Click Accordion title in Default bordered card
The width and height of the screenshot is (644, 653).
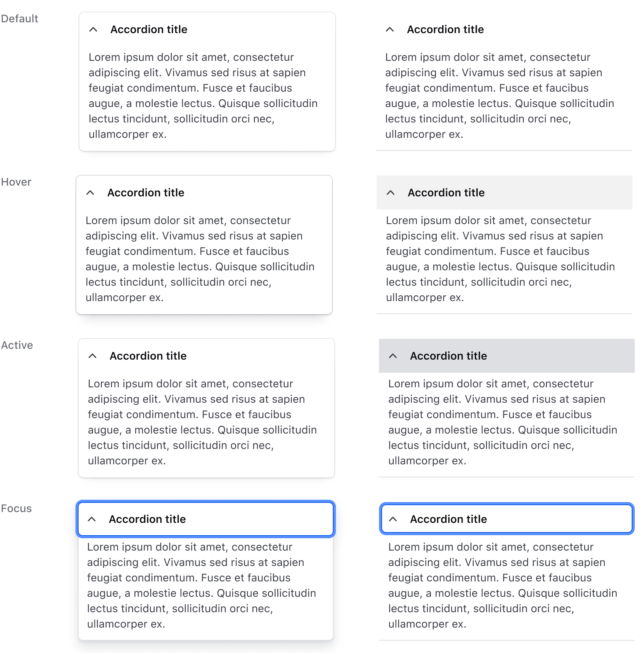[x=149, y=30]
